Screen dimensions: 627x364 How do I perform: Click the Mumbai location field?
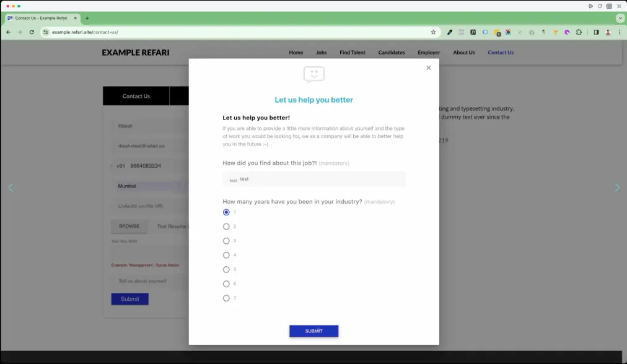[150, 186]
